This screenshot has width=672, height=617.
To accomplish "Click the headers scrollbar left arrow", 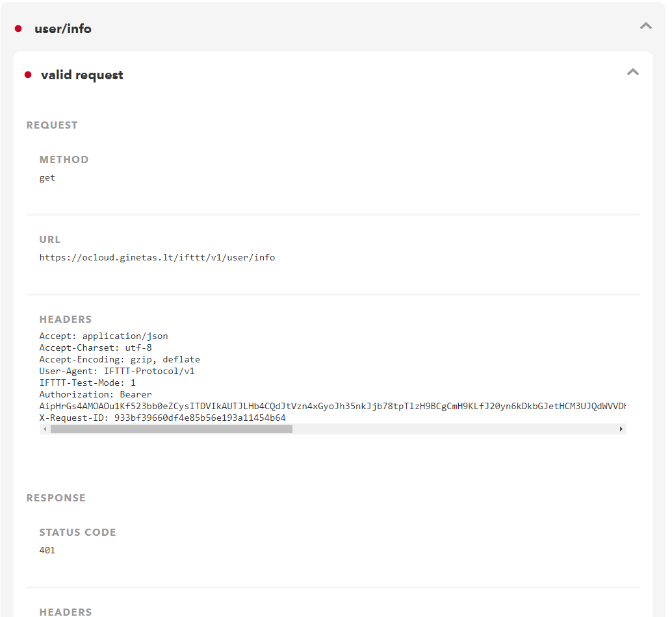I will coord(45,429).
